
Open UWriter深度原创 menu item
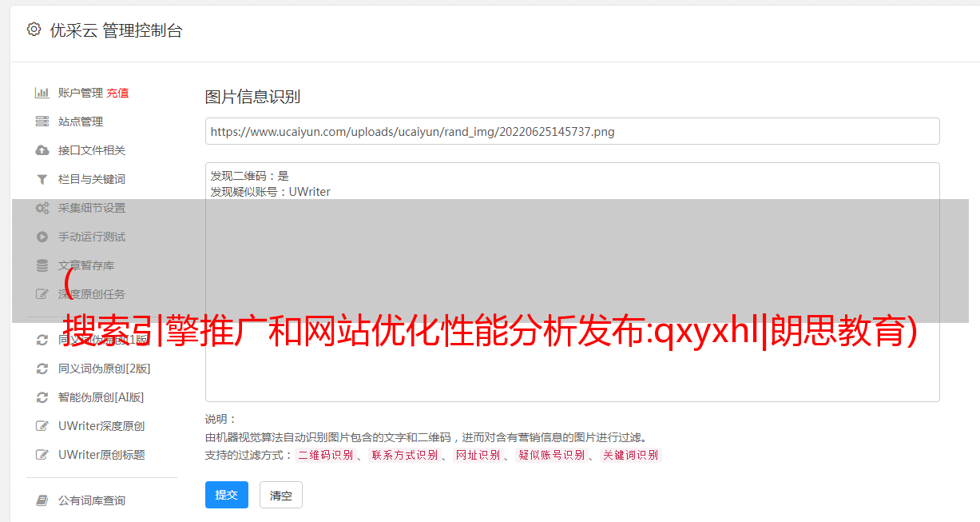pos(101,426)
